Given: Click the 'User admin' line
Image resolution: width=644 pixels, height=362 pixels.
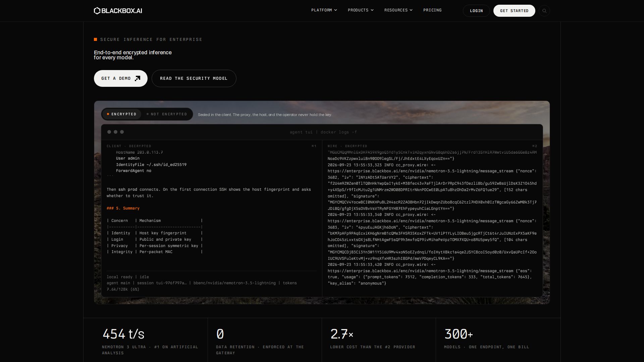Looking at the screenshot, I should click(x=128, y=158).
